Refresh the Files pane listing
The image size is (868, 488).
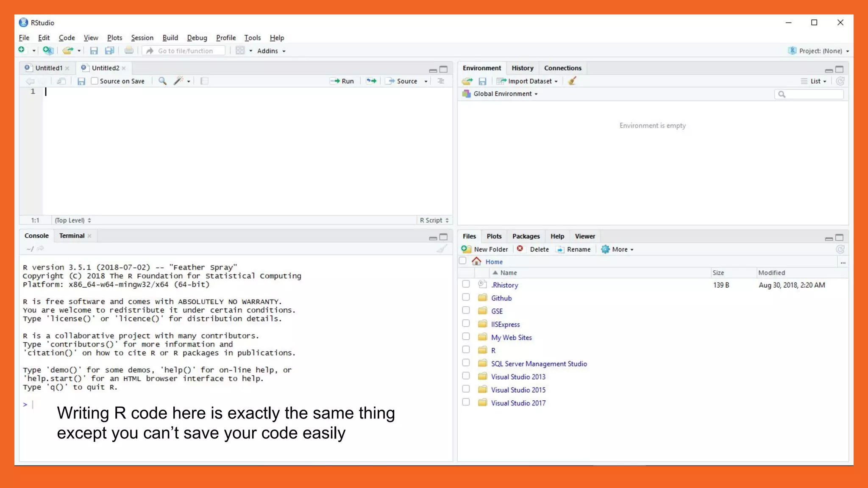[840, 250]
